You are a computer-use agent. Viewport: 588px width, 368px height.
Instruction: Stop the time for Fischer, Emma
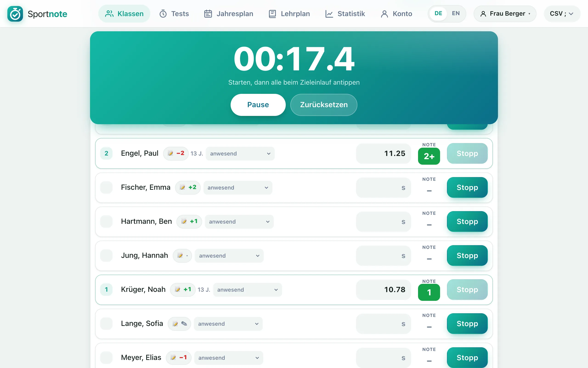click(467, 187)
